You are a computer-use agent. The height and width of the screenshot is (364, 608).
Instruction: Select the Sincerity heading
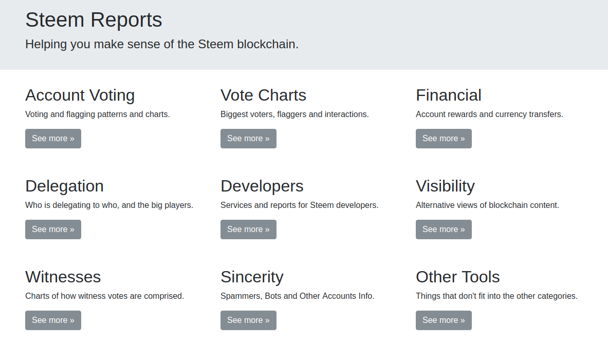click(x=252, y=277)
